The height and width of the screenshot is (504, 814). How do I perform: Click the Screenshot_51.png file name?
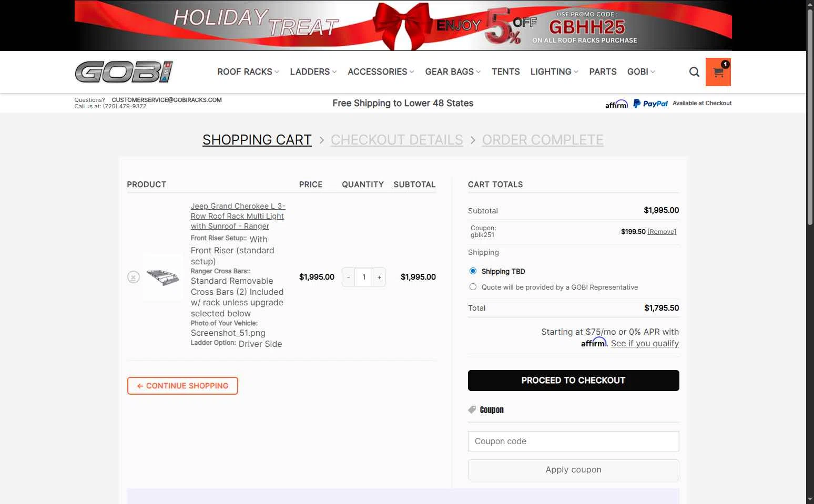(228, 333)
